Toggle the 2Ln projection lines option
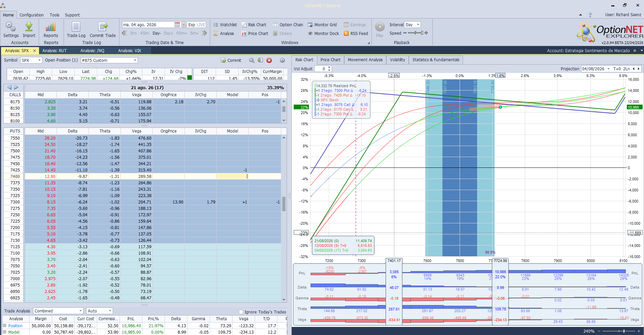The width and height of the screenshot is (644, 335). point(626,69)
